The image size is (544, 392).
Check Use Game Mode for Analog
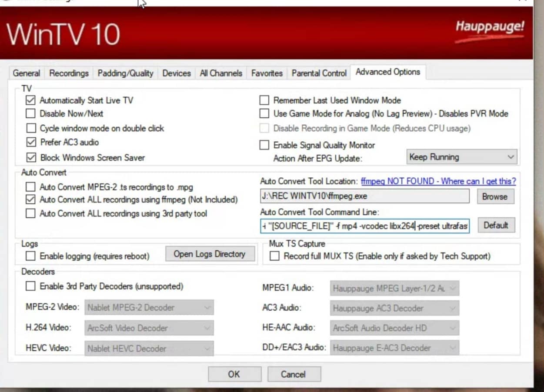[x=264, y=114]
